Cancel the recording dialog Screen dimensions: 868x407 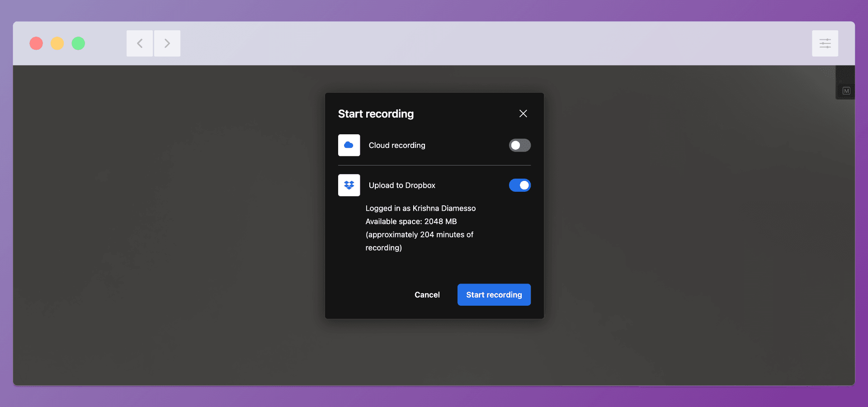click(x=427, y=295)
